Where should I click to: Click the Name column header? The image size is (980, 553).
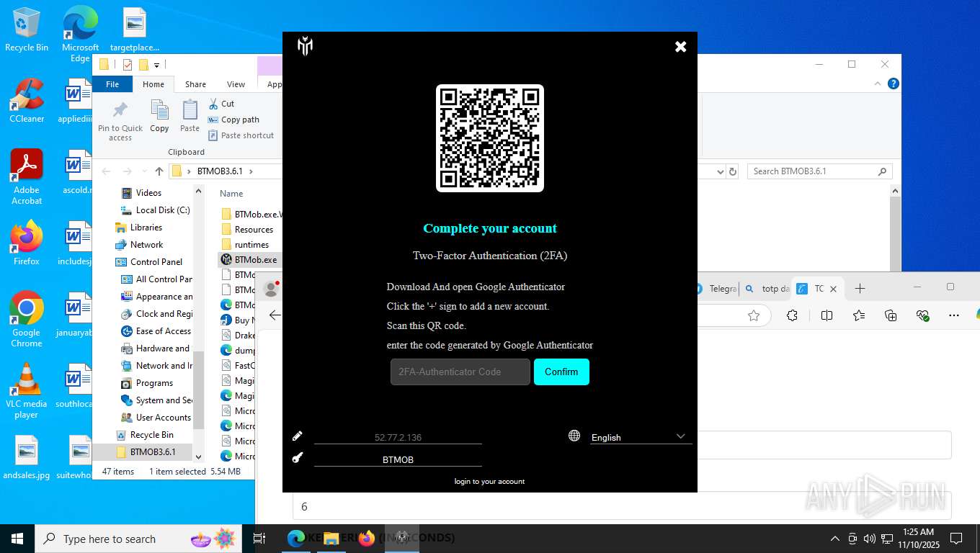click(231, 194)
